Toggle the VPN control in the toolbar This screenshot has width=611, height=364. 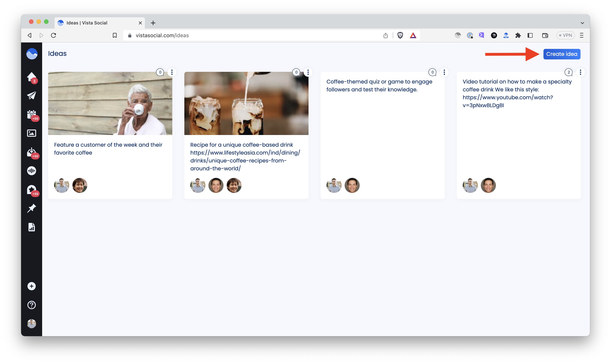pyautogui.click(x=566, y=35)
